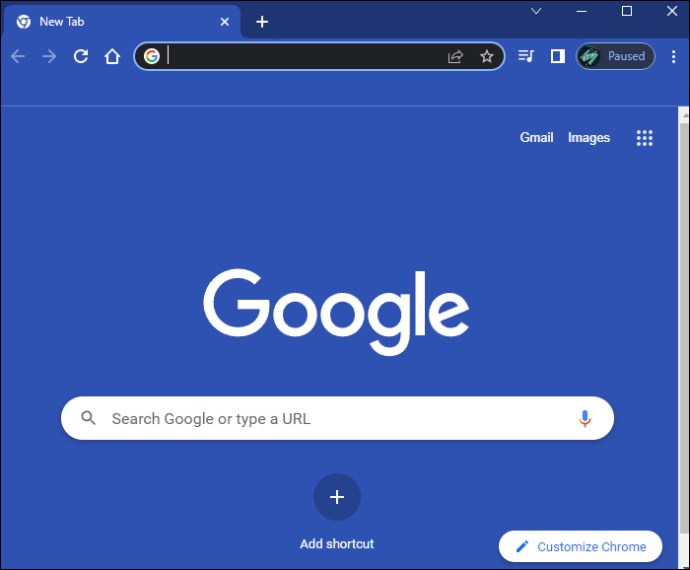Close the New Tab tab
This screenshot has width=690, height=570.
[224, 22]
